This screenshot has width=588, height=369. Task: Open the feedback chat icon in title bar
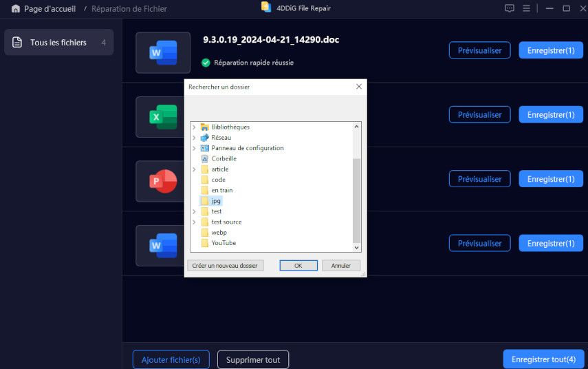(x=510, y=8)
